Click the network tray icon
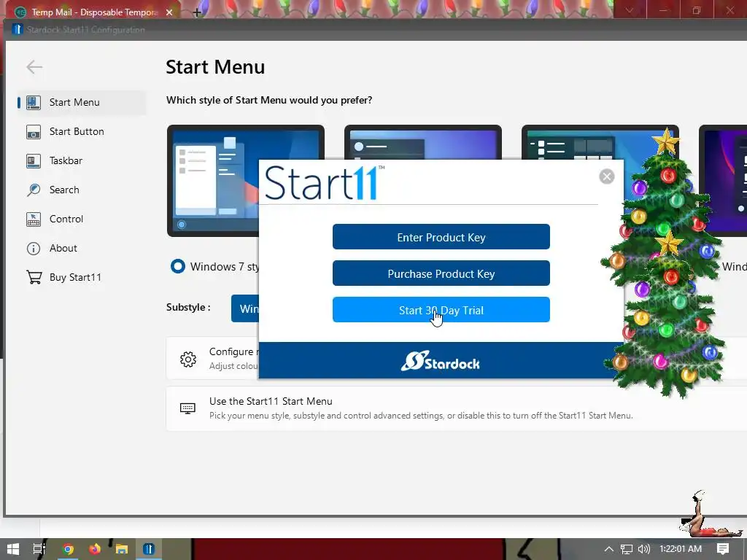 click(627, 549)
